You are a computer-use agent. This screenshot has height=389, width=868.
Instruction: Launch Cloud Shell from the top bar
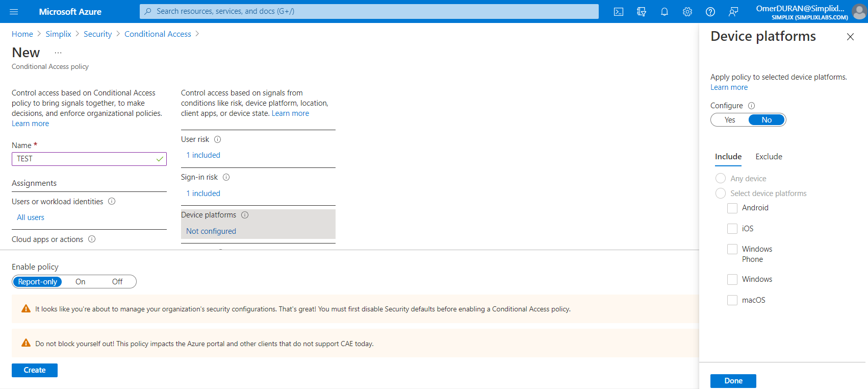[x=619, y=11]
